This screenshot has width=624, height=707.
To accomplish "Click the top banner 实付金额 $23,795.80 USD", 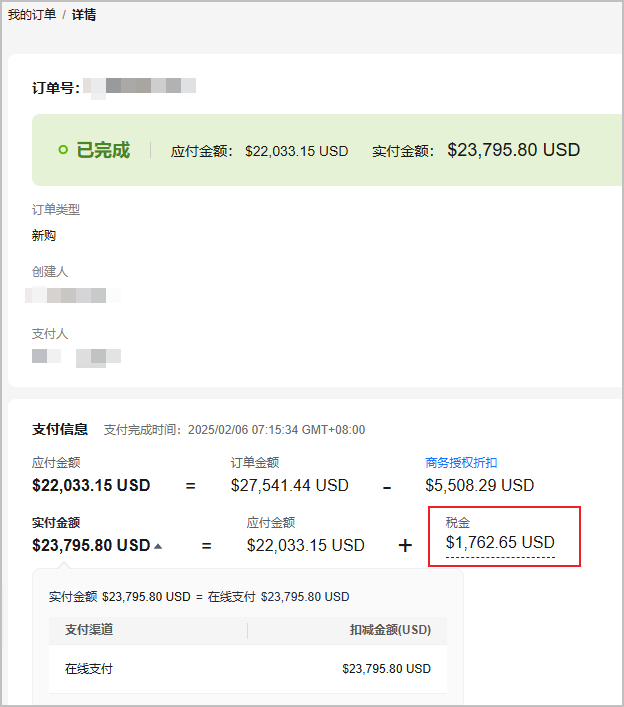I will click(x=514, y=150).
